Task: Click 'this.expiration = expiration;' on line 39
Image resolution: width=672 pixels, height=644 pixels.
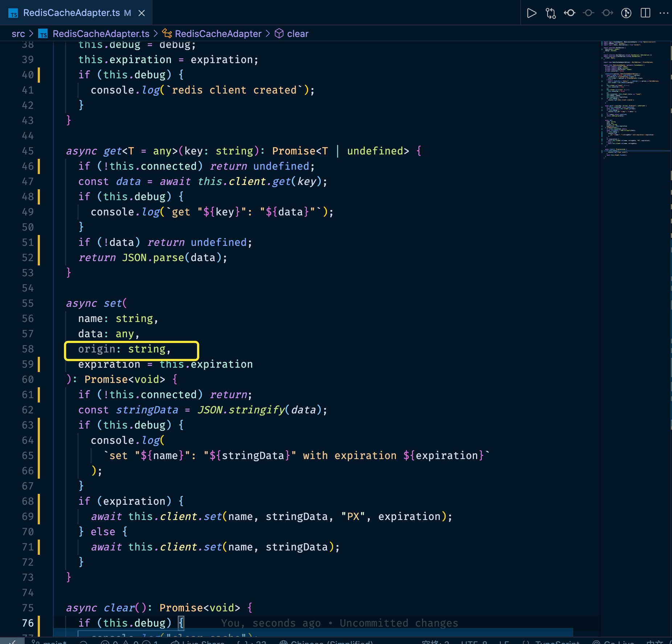Action: pos(168,59)
